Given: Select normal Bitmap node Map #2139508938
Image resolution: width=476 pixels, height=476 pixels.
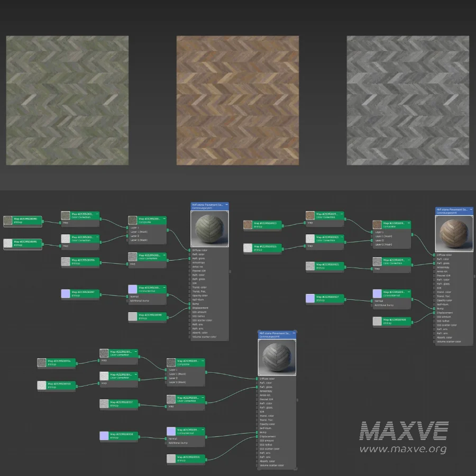Looking at the screenshot, I should pos(118,436).
